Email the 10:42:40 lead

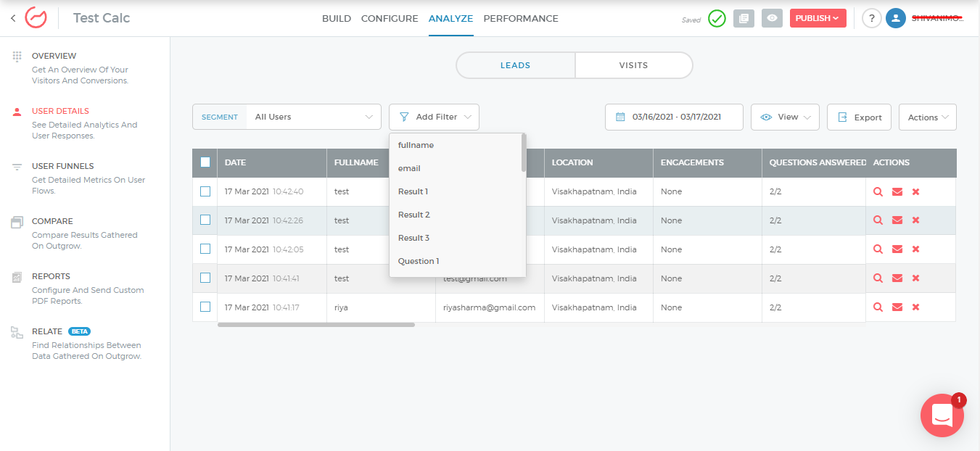(x=897, y=191)
